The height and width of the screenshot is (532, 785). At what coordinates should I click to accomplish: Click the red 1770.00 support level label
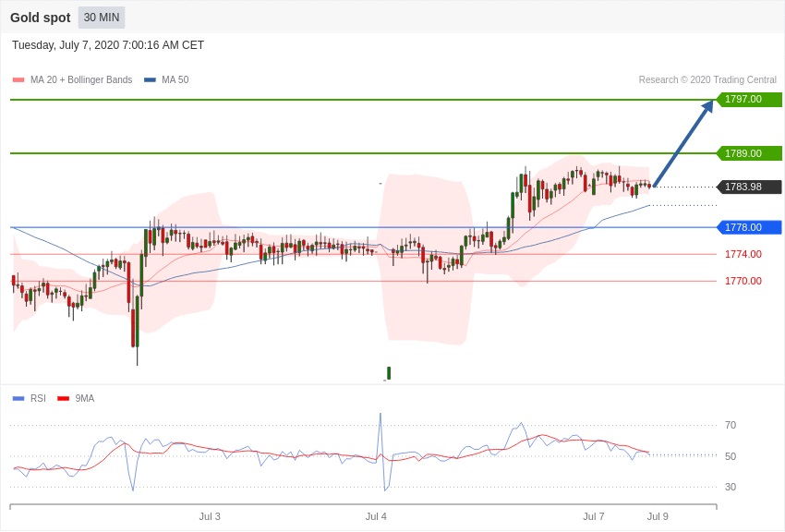743,281
